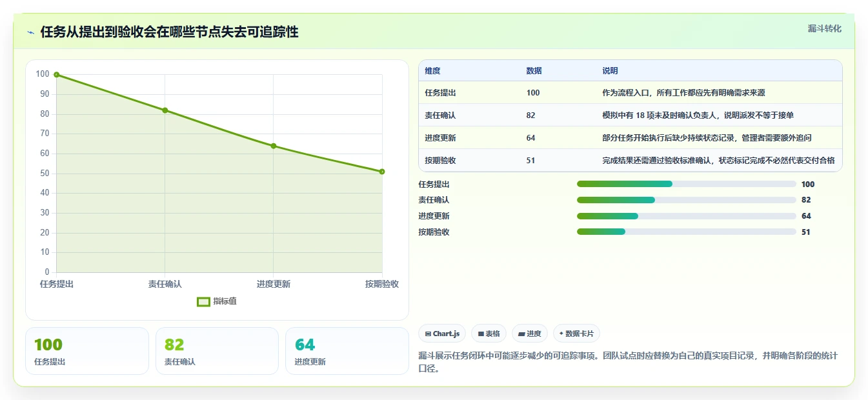Click the 责任确认 x-axis label on chart
This screenshot has width=868, height=400.
(x=165, y=285)
